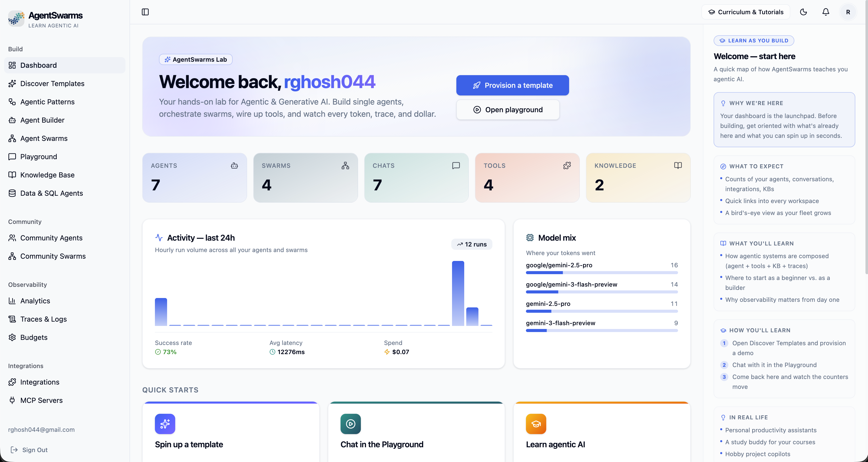This screenshot has width=868, height=462.
Task: Open the notifications bell
Action: pyautogui.click(x=826, y=12)
